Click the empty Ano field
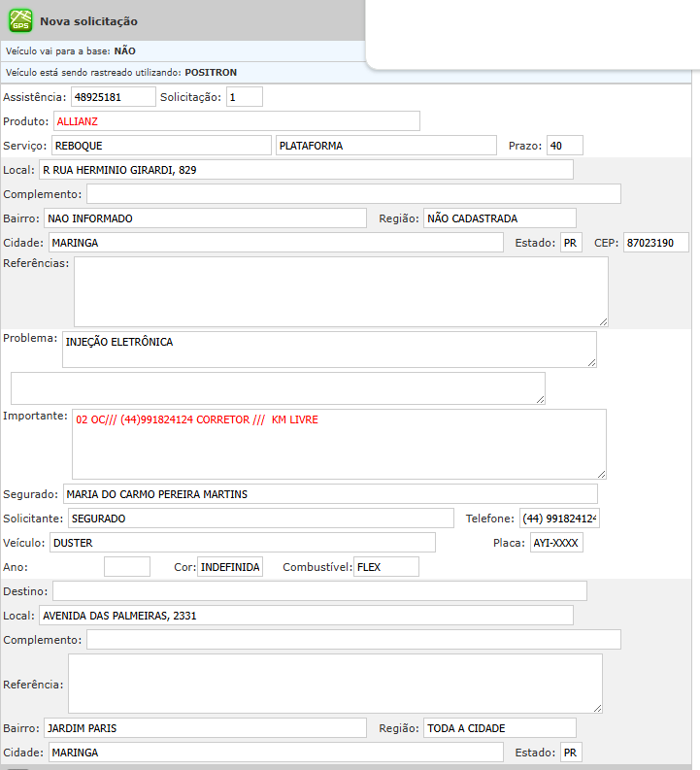The height and width of the screenshot is (770, 700). tap(127, 567)
